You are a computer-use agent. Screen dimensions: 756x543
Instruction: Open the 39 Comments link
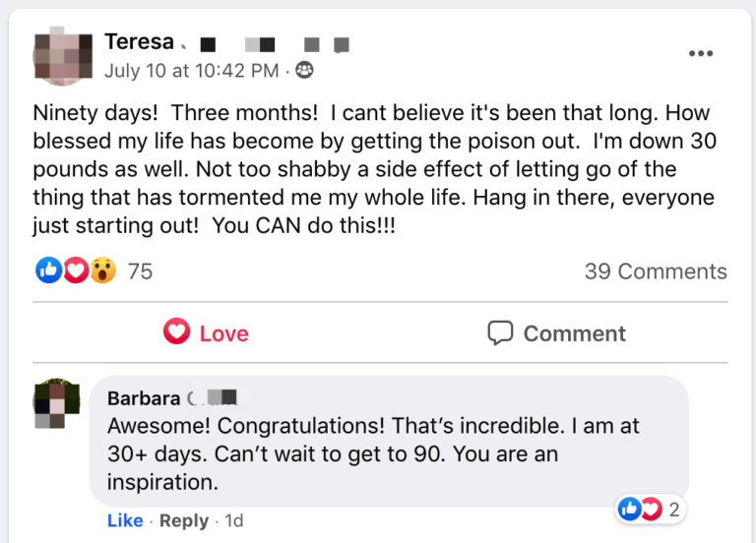656,271
